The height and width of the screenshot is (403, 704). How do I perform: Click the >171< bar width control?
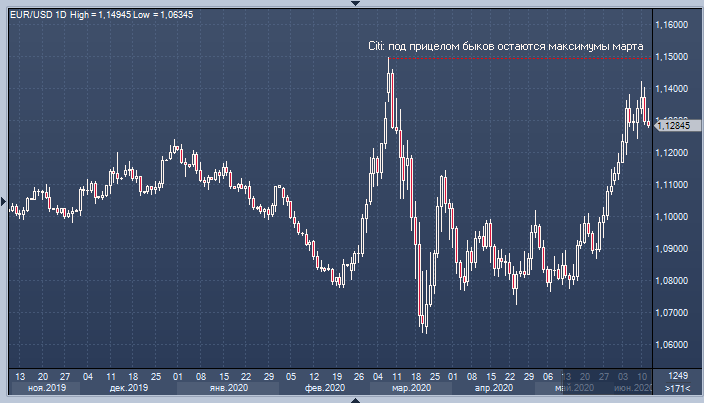(x=677, y=387)
